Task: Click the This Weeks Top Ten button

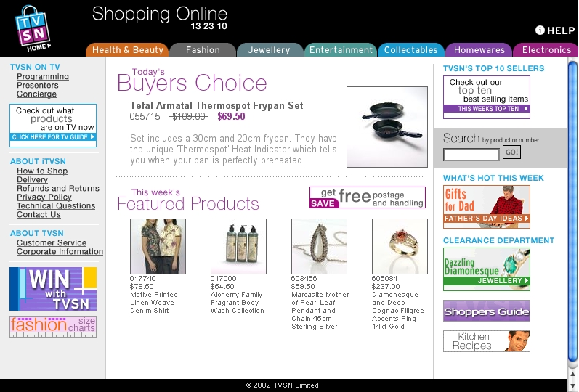Action: pyautogui.click(x=486, y=108)
